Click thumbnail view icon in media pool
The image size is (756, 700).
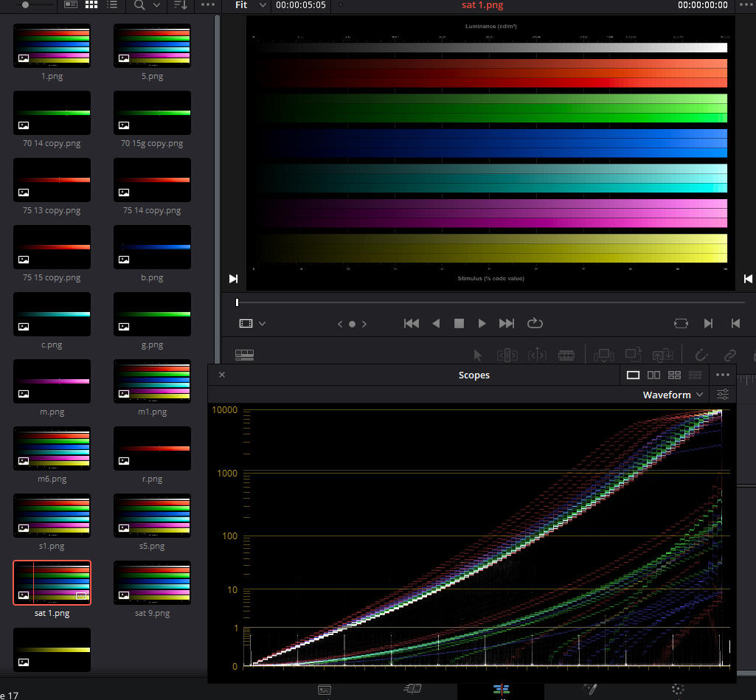[91, 5]
